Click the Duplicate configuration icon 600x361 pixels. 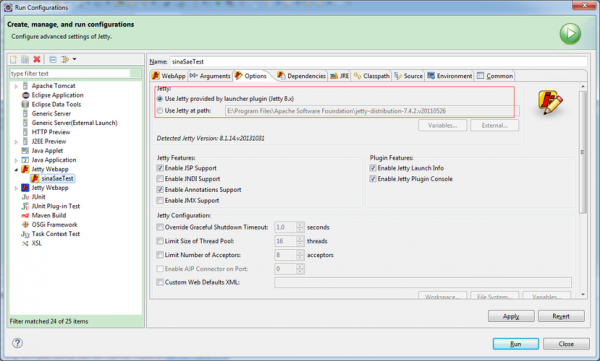click(x=25, y=59)
